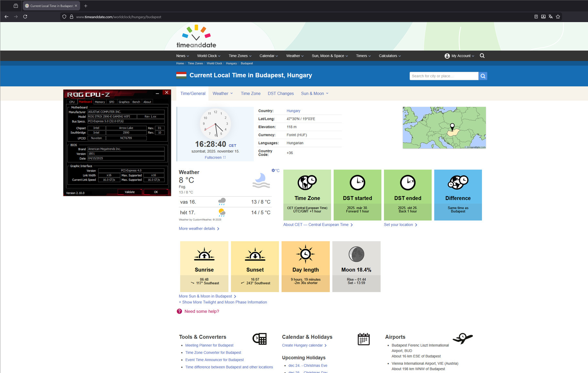588x373 pixels.
Task: Click the Sunrise tile icon
Action: [204, 254]
